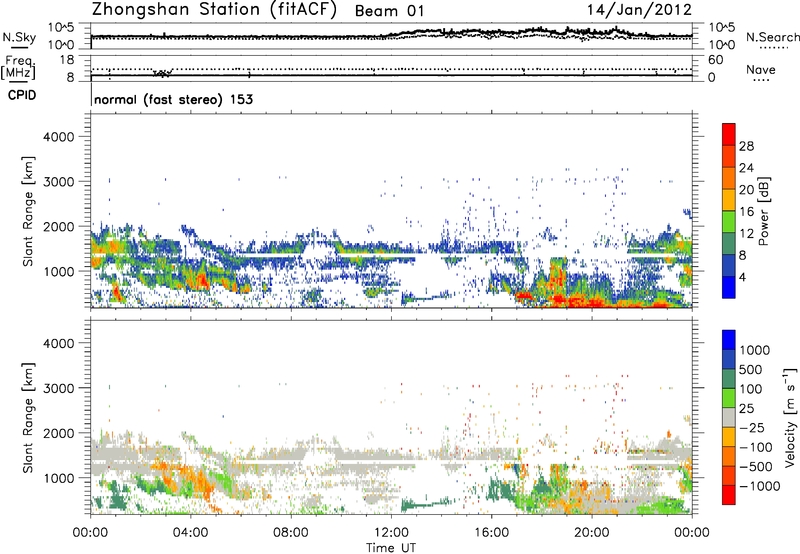Click the "28" label on Power scale
This screenshot has height=554, width=800.
pyautogui.click(x=746, y=146)
